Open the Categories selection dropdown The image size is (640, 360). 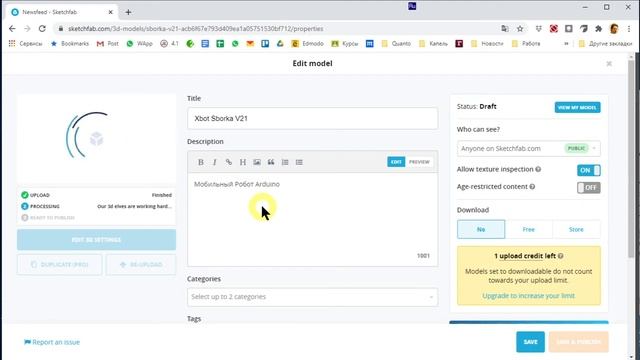point(312,297)
